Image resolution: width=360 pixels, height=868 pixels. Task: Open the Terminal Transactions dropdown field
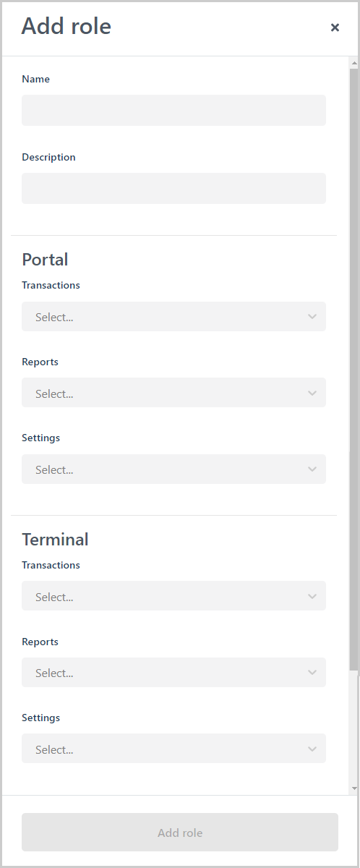pos(173,596)
